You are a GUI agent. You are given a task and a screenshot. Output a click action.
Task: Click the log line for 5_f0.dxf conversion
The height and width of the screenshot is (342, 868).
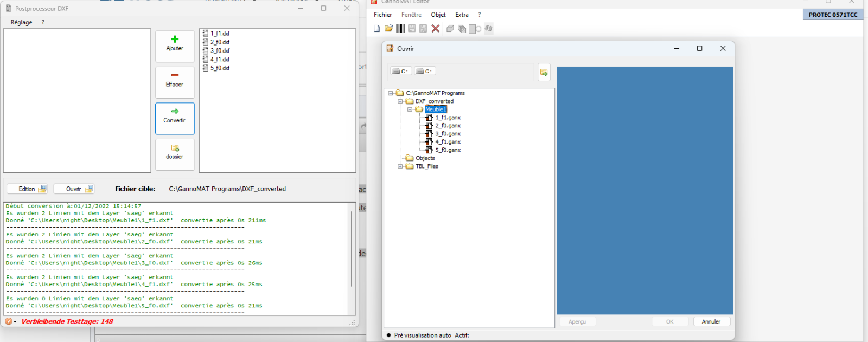point(134,306)
